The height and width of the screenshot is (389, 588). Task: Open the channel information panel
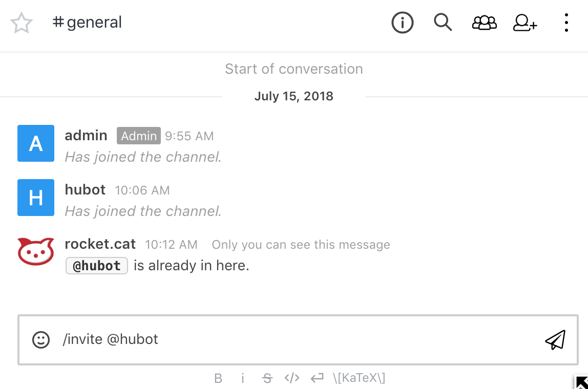point(403,23)
